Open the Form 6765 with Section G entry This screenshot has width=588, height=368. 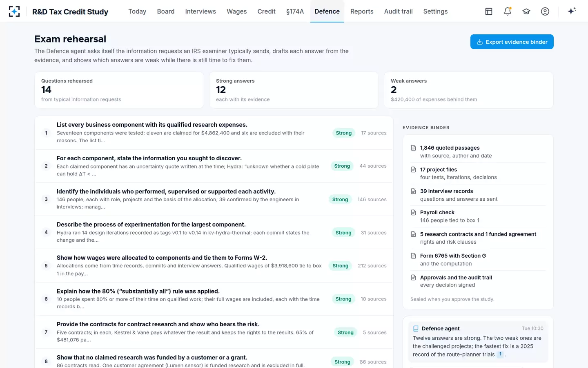point(478,260)
